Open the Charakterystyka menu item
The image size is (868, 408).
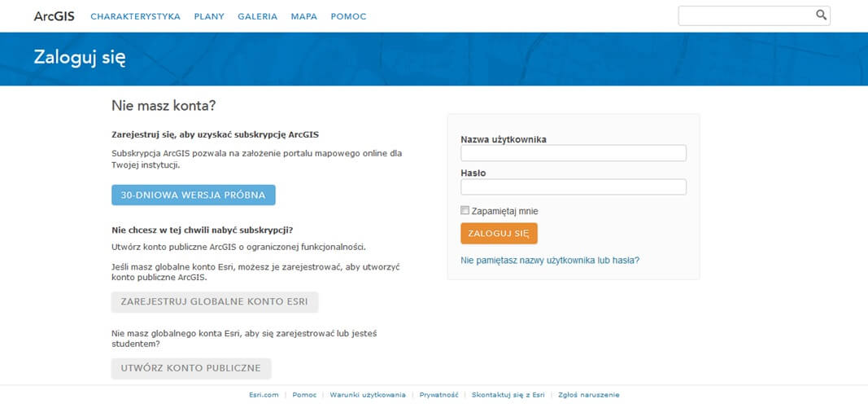136,16
